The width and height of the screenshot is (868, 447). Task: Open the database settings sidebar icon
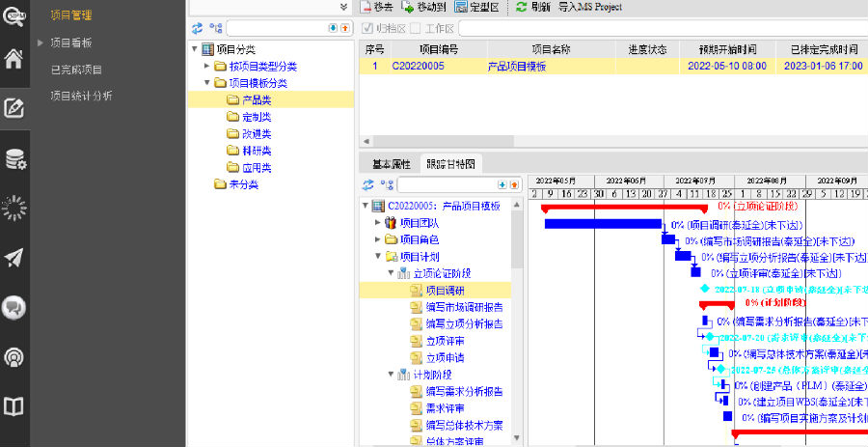[14, 157]
